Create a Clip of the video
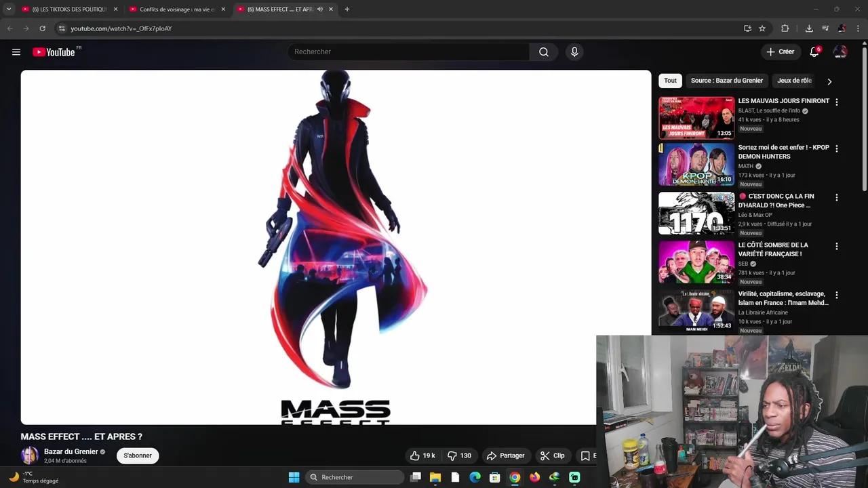Viewport: 868px width, 488px height. click(x=553, y=455)
